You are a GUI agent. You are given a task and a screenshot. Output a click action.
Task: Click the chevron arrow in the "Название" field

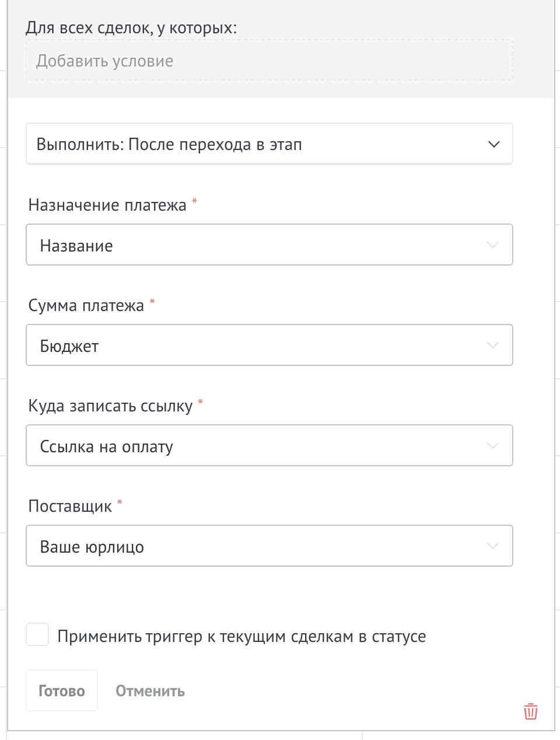[493, 245]
